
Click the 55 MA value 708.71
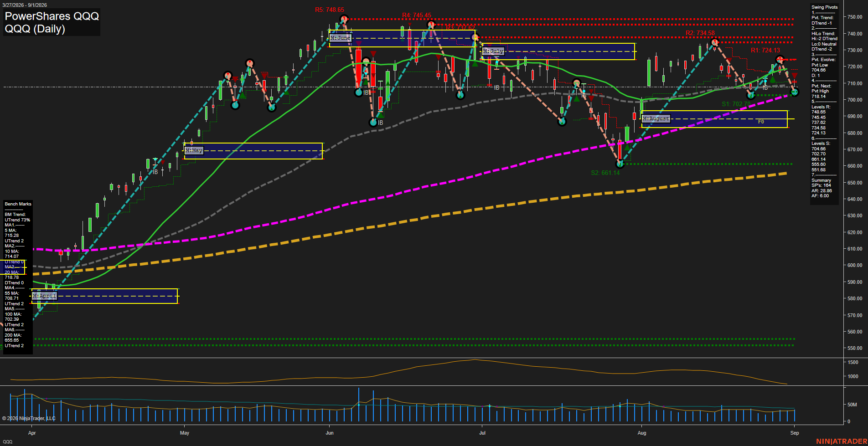(11, 298)
